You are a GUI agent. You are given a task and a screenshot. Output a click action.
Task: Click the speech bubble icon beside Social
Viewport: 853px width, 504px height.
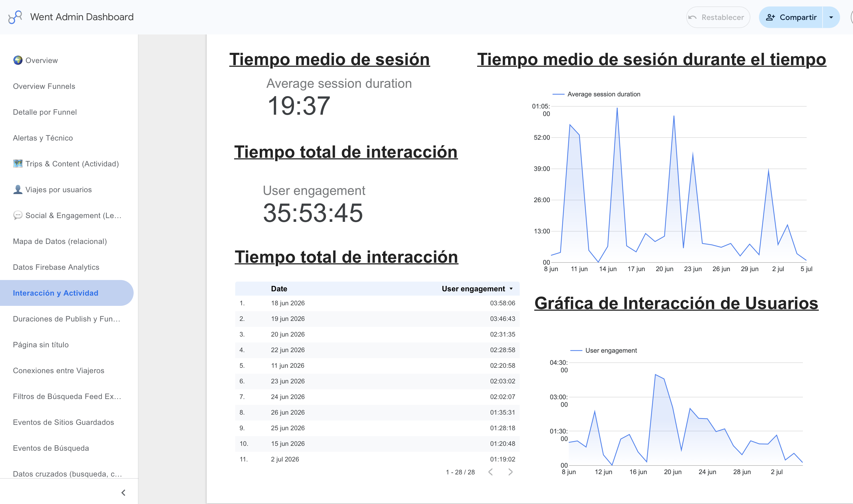pos(18,215)
